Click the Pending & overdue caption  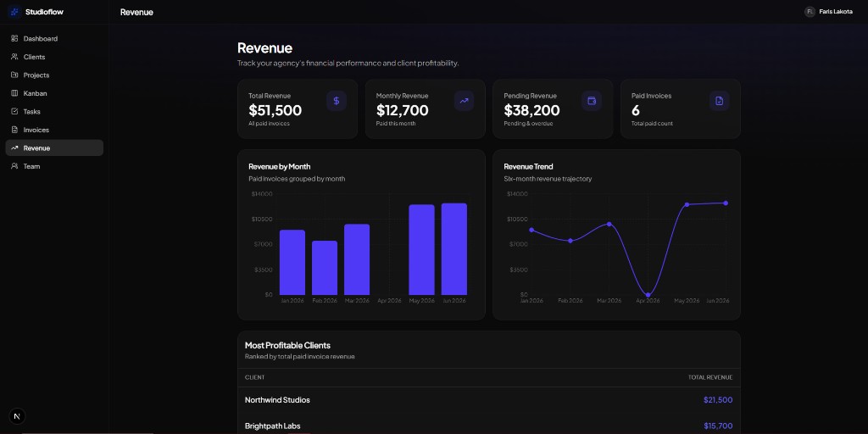pyautogui.click(x=528, y=124)
